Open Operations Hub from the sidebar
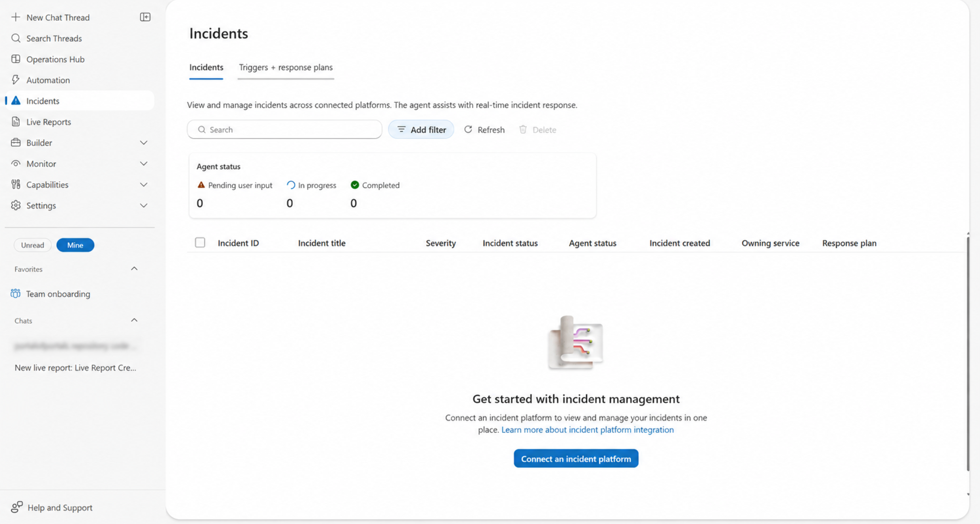 (x=55, y=59)
